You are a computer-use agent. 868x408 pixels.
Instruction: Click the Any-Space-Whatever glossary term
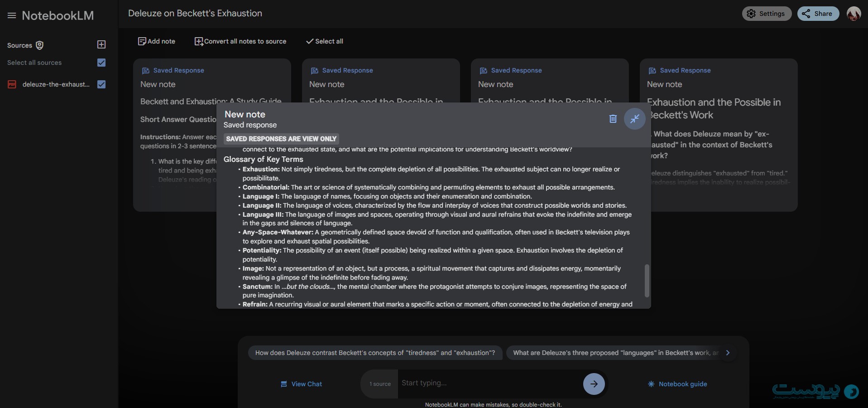tap(278, 232)
